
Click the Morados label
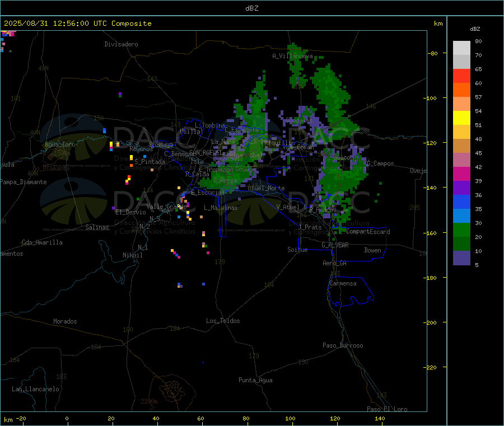click(65, 321)
